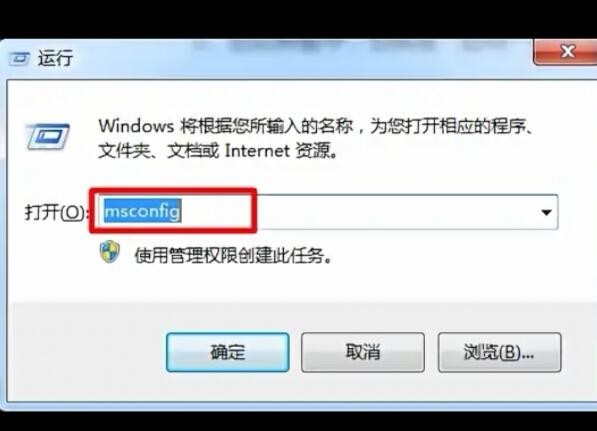Click the small Run icon in title bar

coord(19,59)
